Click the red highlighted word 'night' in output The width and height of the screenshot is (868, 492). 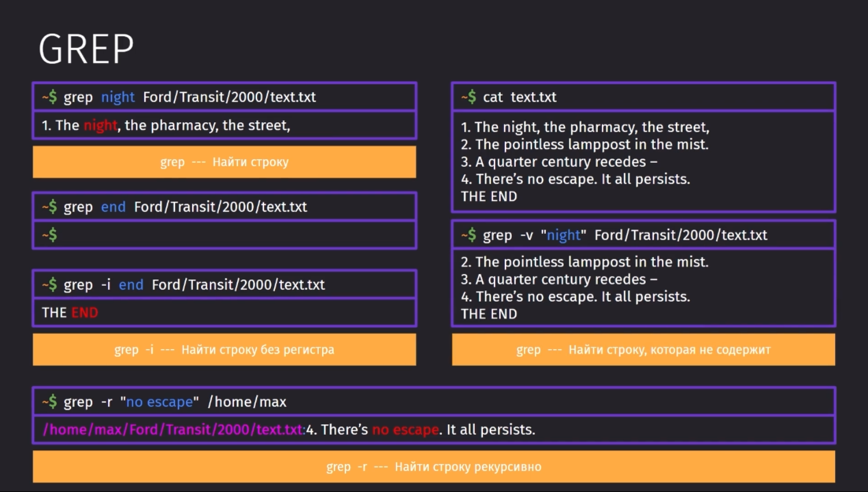pyautogui.click(x=100, y=125)
